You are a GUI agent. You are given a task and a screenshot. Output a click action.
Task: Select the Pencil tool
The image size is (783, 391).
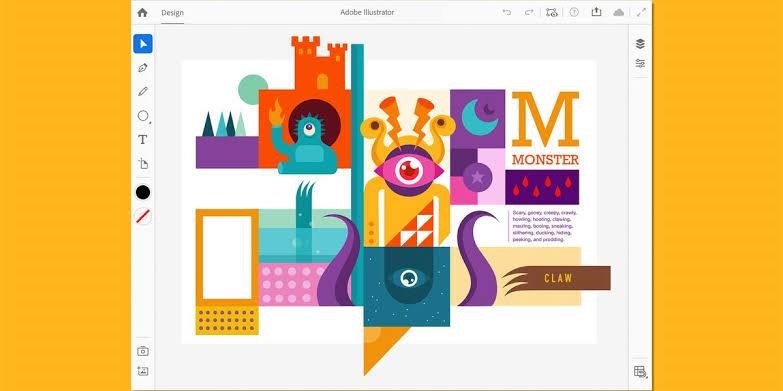tap(143, 91)
